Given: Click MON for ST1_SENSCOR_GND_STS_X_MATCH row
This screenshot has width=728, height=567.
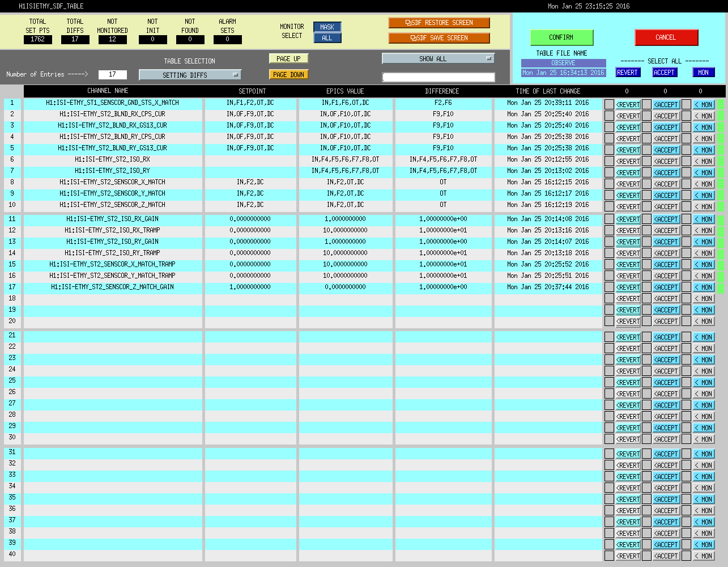Looking at the screenshot, I should click(x=704, y=105).
